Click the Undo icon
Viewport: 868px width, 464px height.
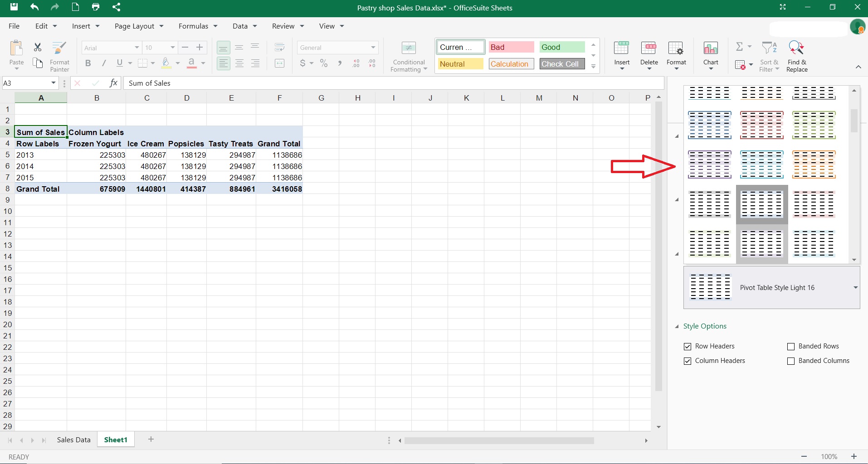(34, 7)
